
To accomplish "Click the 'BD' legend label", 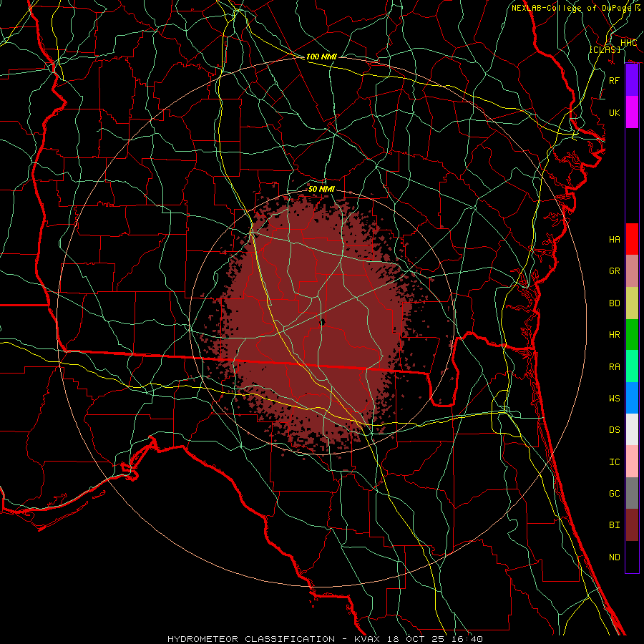I will pyautogui.click(x=614, y=303).
